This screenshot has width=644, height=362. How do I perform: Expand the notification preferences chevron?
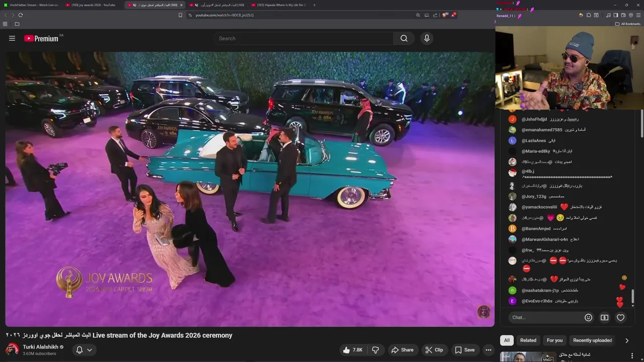point(90,350)
